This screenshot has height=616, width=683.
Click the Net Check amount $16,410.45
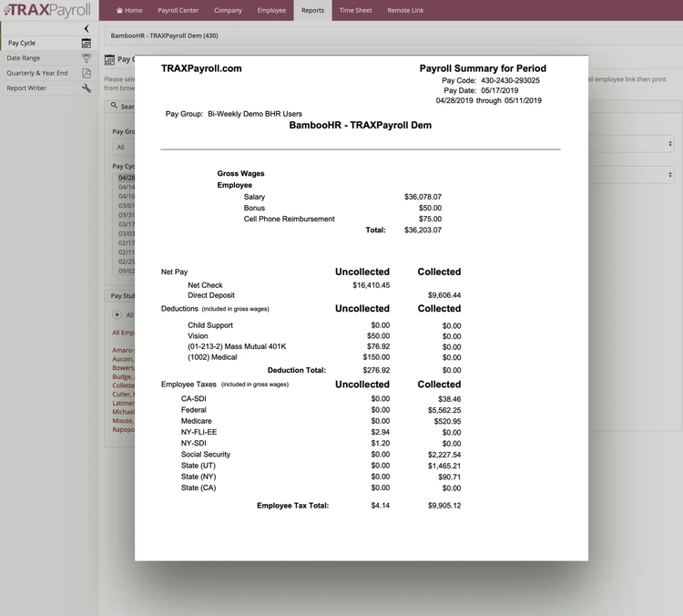click(372, 285)
